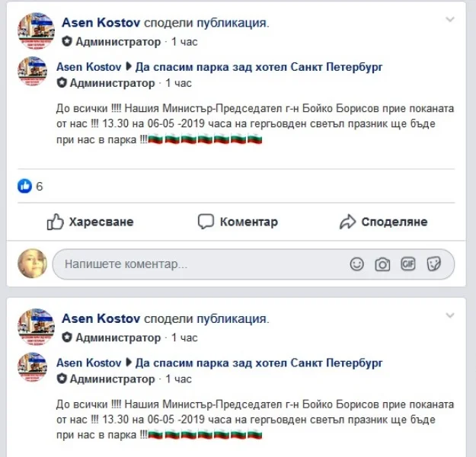Open the GIF picker in comment box
The height and width of the screenshot is (457, 476).
pos(408,264)
